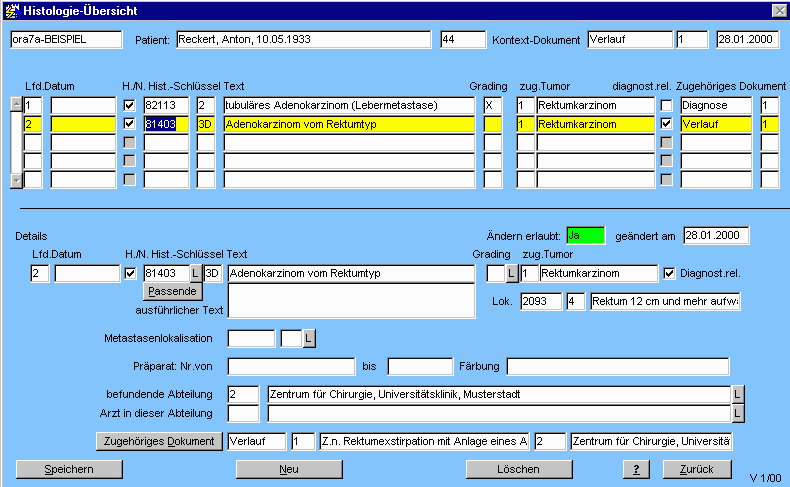Toggle diagnost.rel. checkbox for Verlauf row
The height and width of the screenshot is (487, 790).
point(666,124)
